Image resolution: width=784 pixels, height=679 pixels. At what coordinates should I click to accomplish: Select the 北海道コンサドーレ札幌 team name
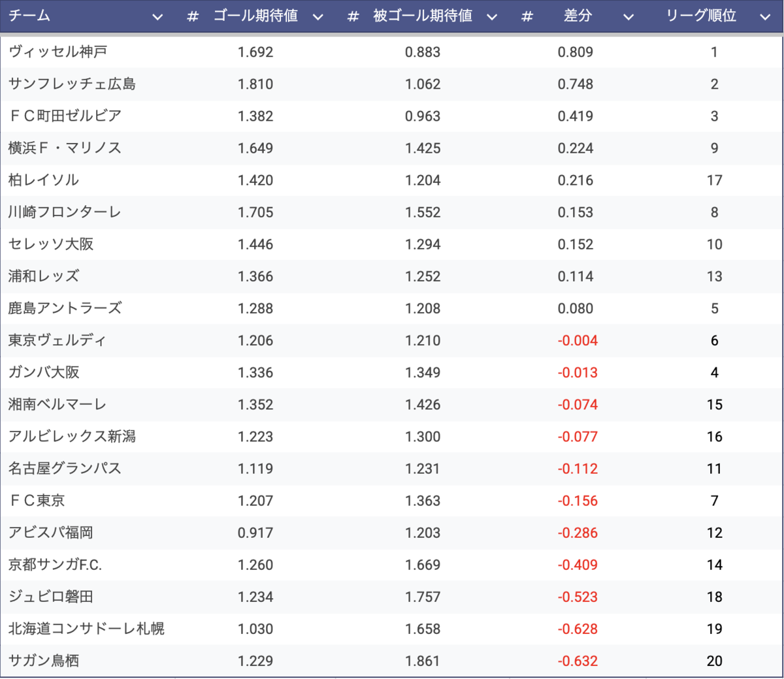coord(86,628)
